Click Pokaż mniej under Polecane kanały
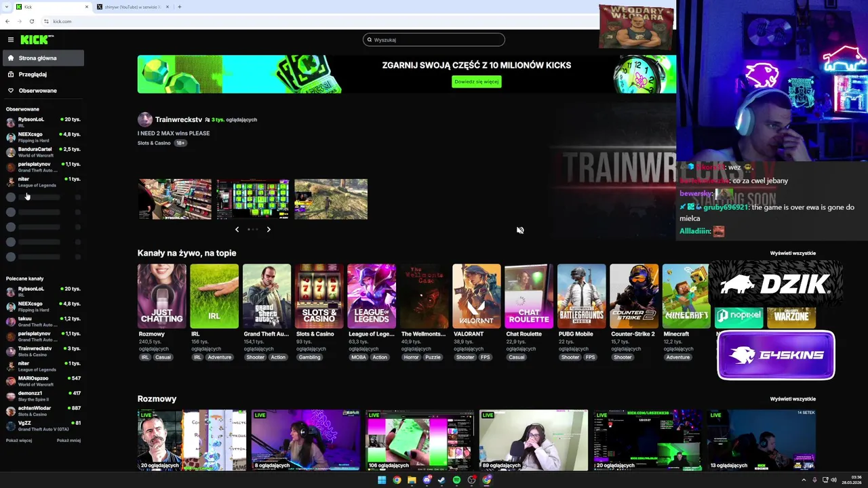Image resolution: width=868 pixels, height=488 pixels. [68, 441]
